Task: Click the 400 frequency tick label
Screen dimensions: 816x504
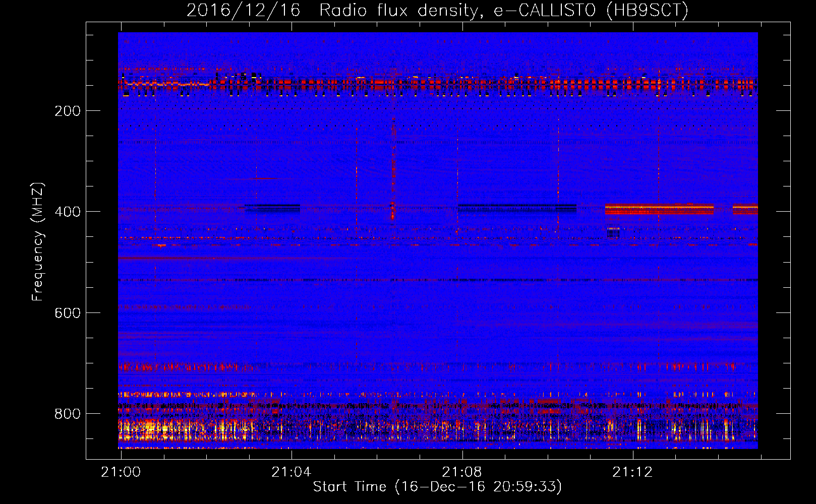Action: [68, 212]
